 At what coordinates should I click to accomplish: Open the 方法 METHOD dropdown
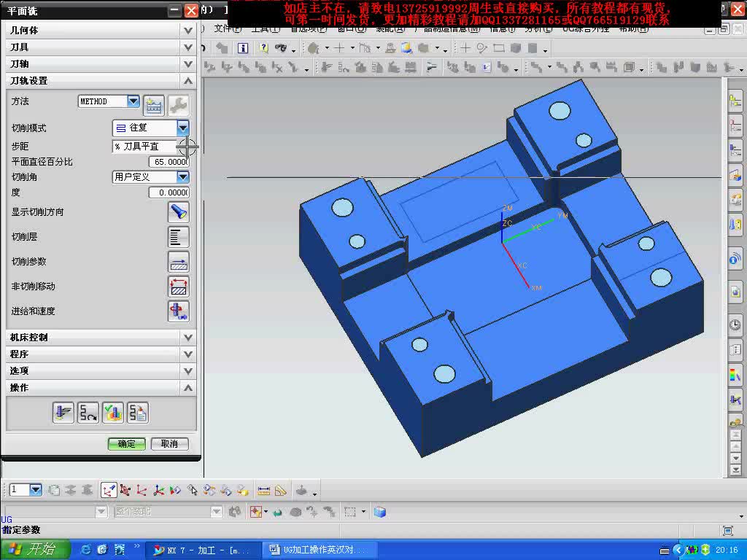pos(133,101)
